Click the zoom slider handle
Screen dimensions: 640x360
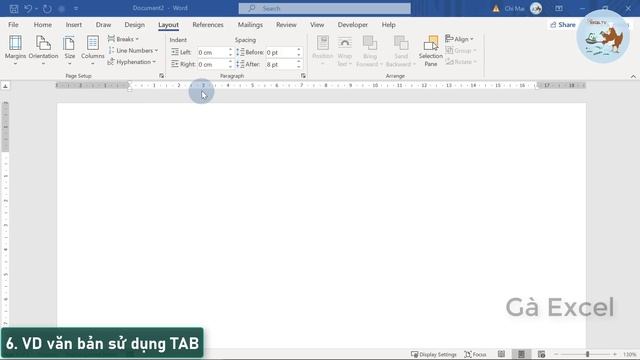tap(587, 354)
